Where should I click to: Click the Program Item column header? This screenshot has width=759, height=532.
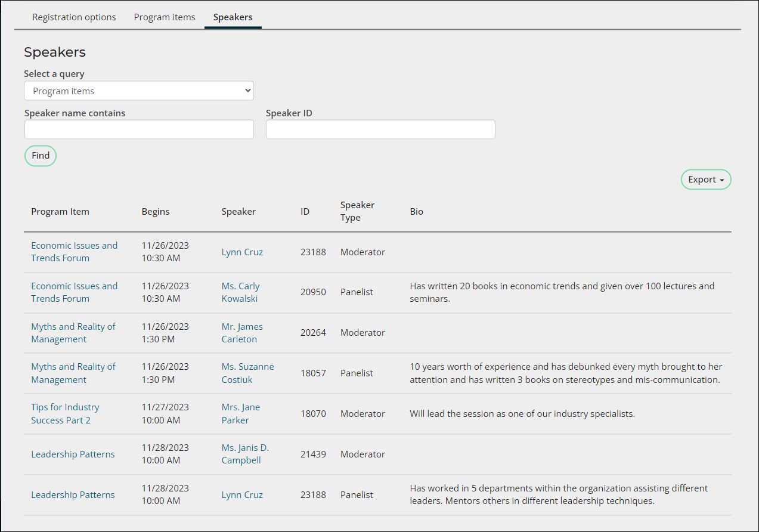[60, 211]
